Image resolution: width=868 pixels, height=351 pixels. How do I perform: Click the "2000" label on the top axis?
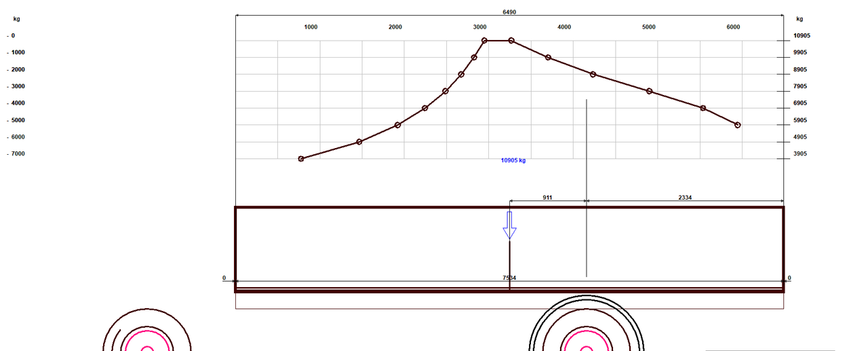pyautogui.click(x=395, y=27)
